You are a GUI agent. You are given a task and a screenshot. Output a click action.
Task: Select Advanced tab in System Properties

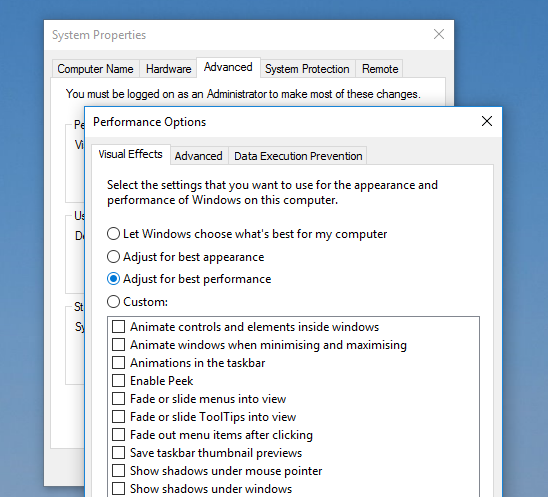(228, 67)
